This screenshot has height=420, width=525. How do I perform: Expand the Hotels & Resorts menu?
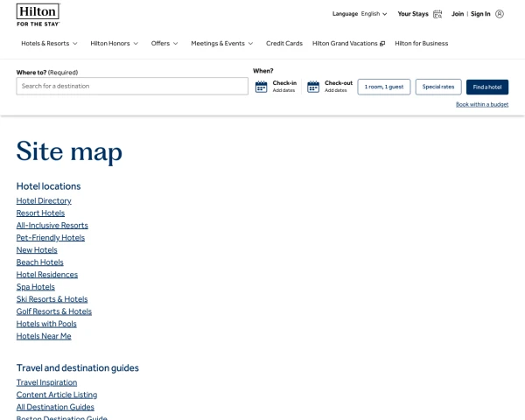(49, 43)
